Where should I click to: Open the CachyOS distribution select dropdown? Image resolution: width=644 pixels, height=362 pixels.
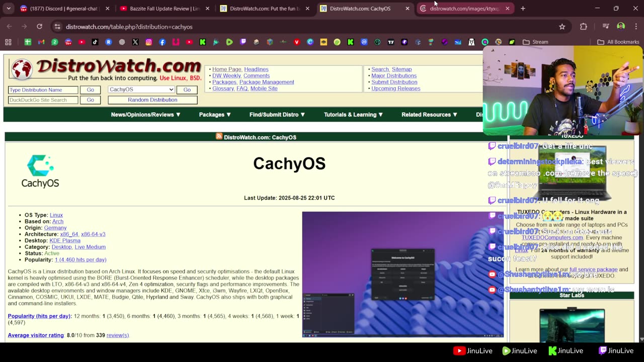pos(141,89)
